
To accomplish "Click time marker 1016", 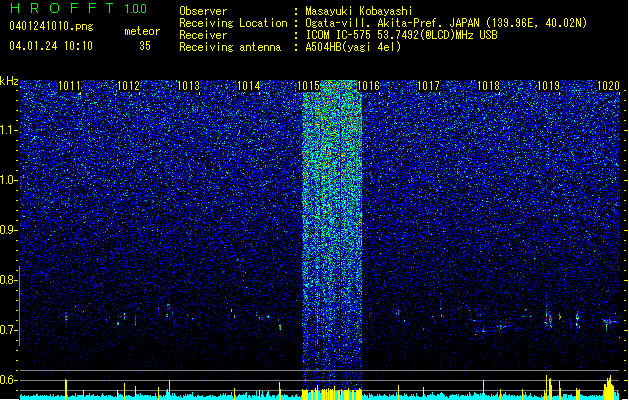I will tap(368, 86).
